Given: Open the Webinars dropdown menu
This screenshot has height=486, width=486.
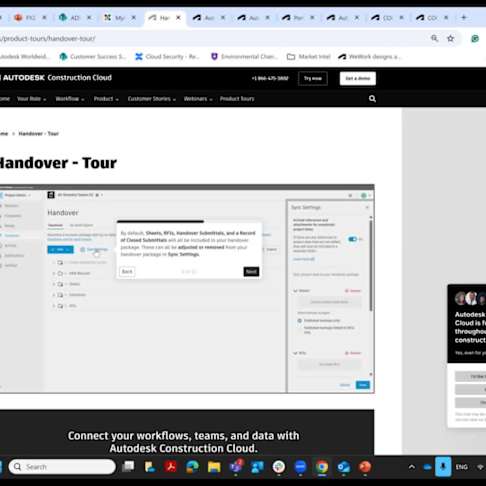Looking at the screenshot, I should coord(198,99).
